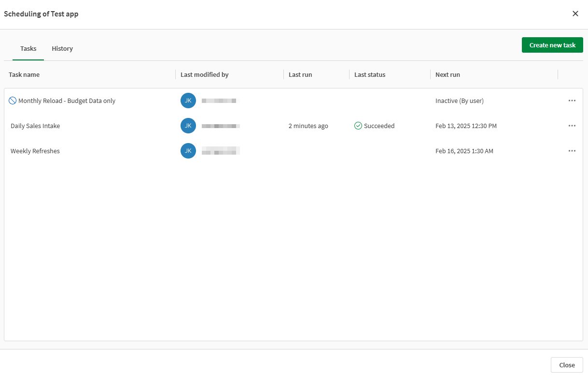Click the JK avatar in Weekly Refreshes row
This screenshot has height=376, width=588.
click(188, 151)
